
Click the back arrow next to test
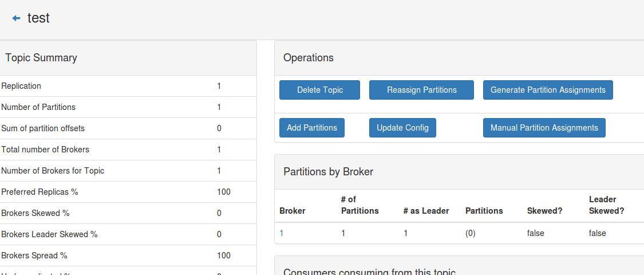(16, 18)
